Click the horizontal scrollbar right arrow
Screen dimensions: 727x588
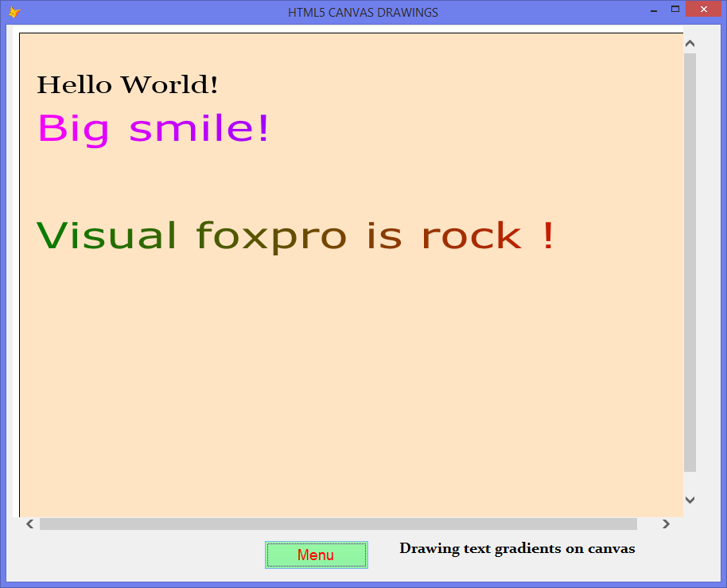click(x=667, y=524)
